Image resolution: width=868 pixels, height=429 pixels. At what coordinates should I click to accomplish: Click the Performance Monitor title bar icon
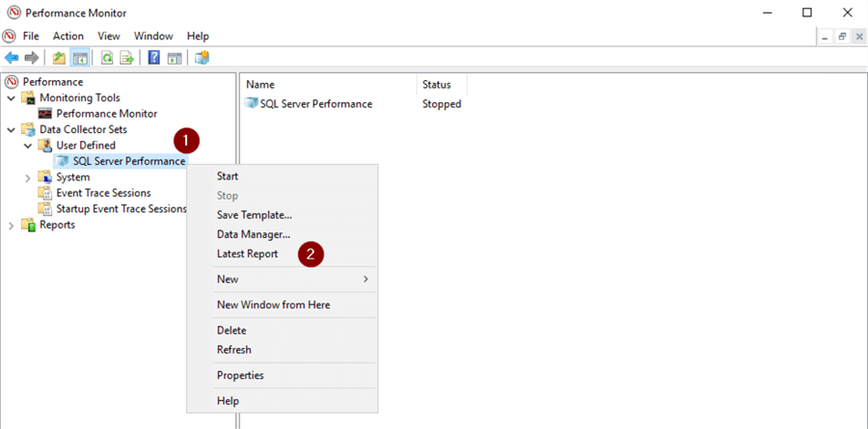click(14, 13)
